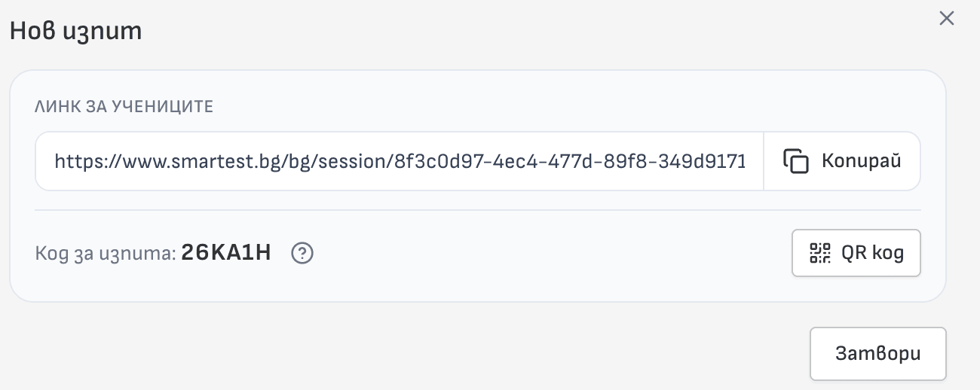Click the QR код text label
980x390 pixels.
[x=872, y=253]
